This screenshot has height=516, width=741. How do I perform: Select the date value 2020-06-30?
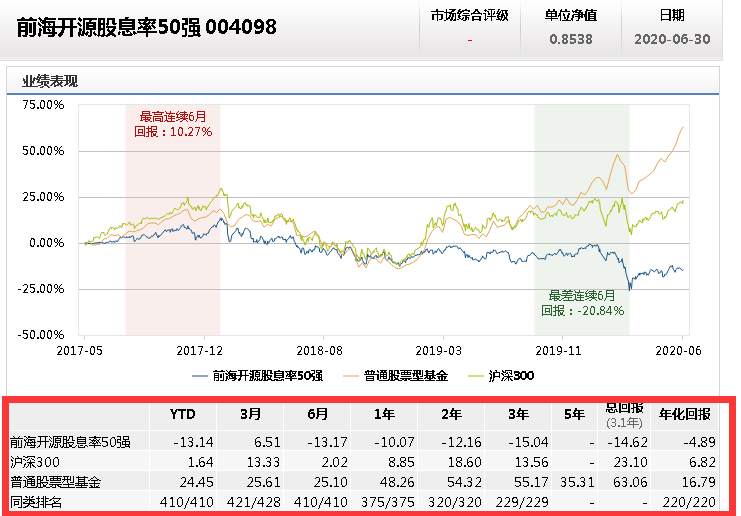(x=672, y=39)
